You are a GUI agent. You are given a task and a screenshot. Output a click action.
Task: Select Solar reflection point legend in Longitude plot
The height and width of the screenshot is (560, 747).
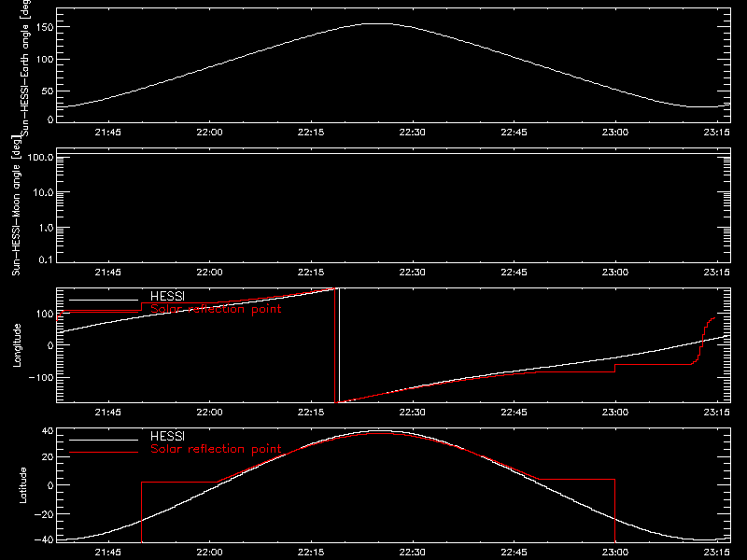[216, 309]
